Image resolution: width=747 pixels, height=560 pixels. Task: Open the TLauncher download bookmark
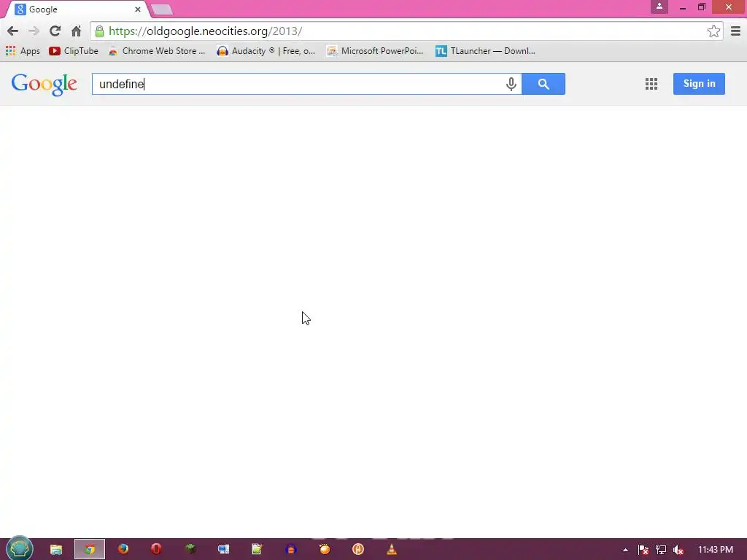(x=485, y=51)
